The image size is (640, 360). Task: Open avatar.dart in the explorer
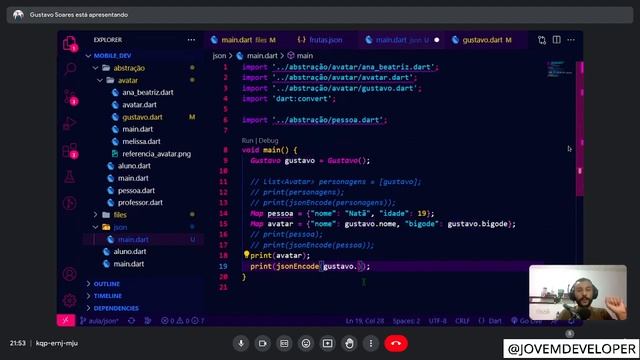click(x=139, y=105)
